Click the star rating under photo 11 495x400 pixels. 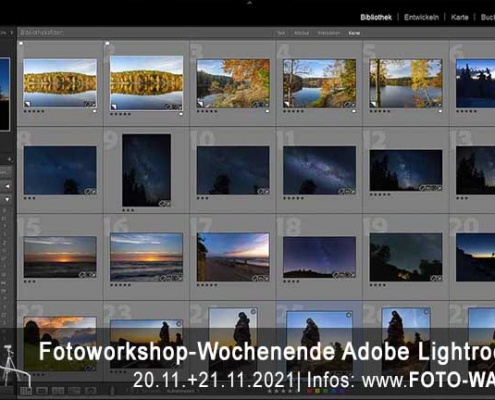[x=293, y=198]
